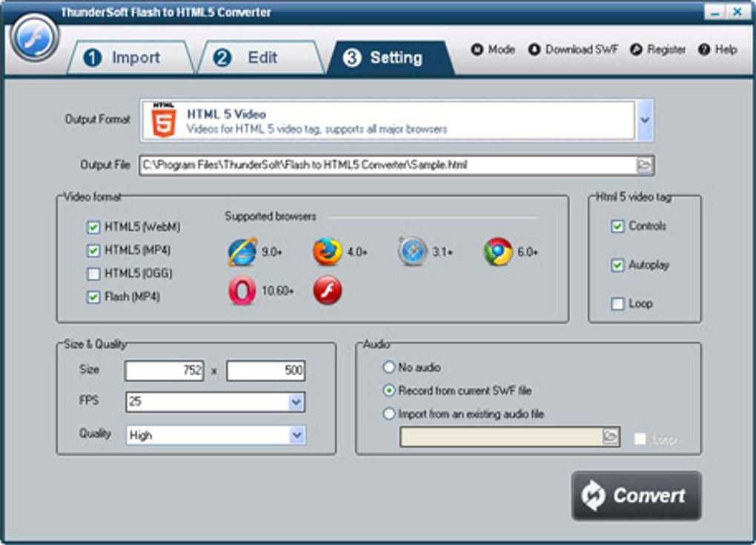Switch to the Edit tab
Image resolution: width=756 pixels, height=545 pixels.
click(253, 56)
